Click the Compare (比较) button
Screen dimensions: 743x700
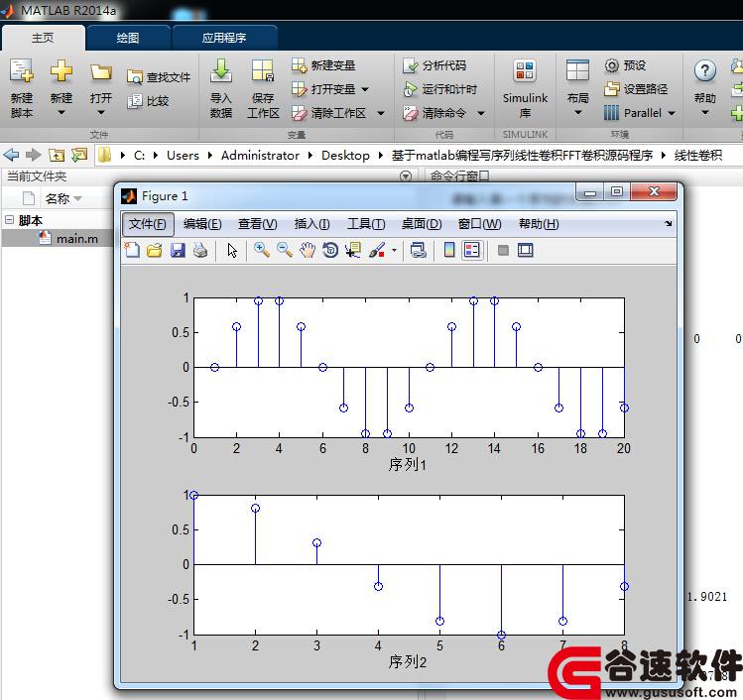coord(149,101)
